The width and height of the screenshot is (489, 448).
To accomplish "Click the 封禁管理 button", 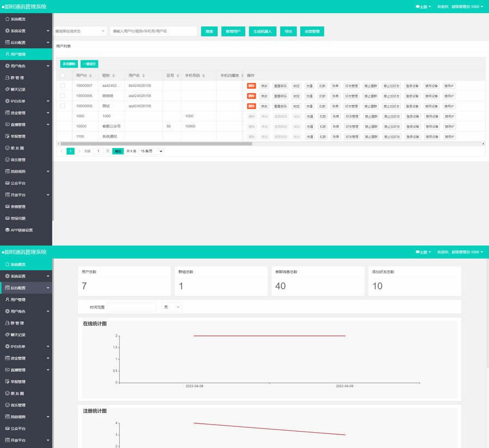I will 312,31.
